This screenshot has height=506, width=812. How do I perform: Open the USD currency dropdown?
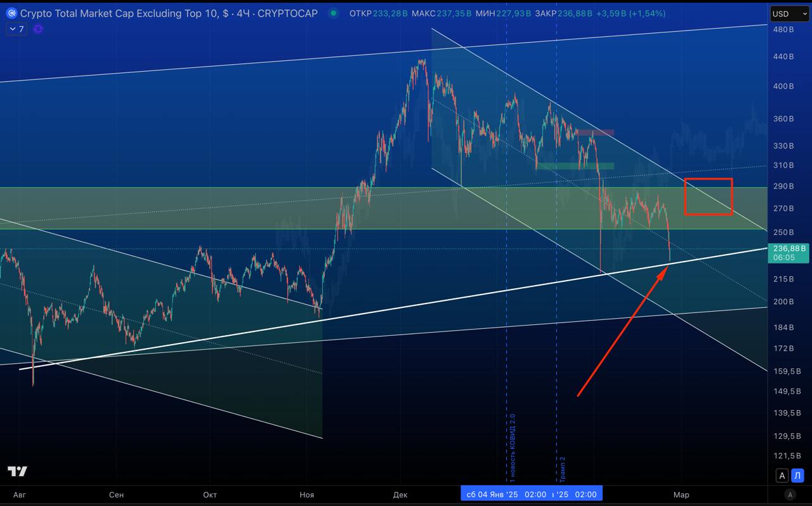click(789, 13)
